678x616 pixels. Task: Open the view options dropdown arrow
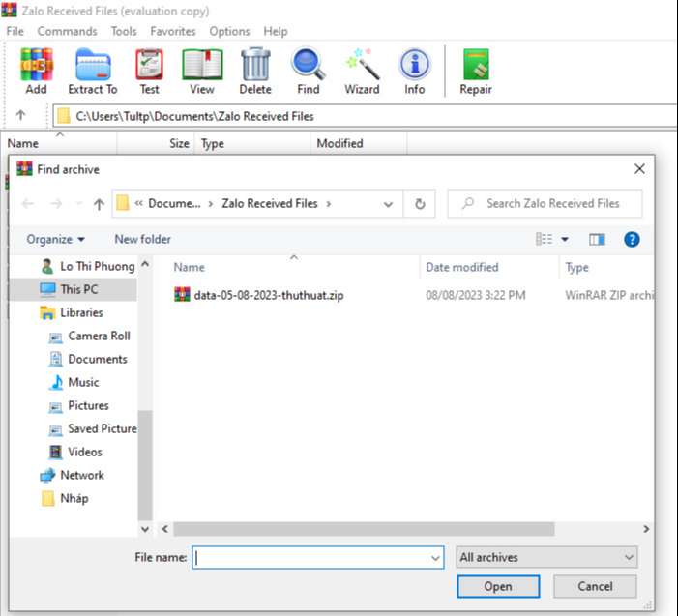[x=565, y=239]
